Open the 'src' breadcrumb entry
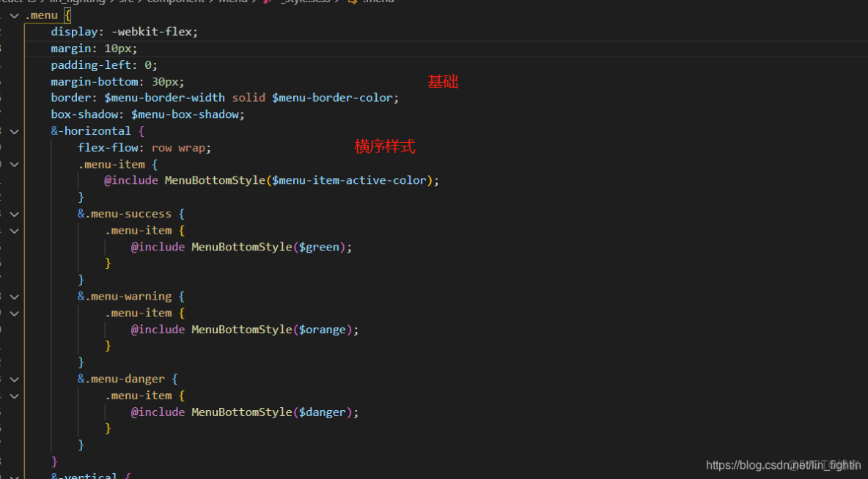The height and width of the screenshot is (479, 868). tap(125, 1)
